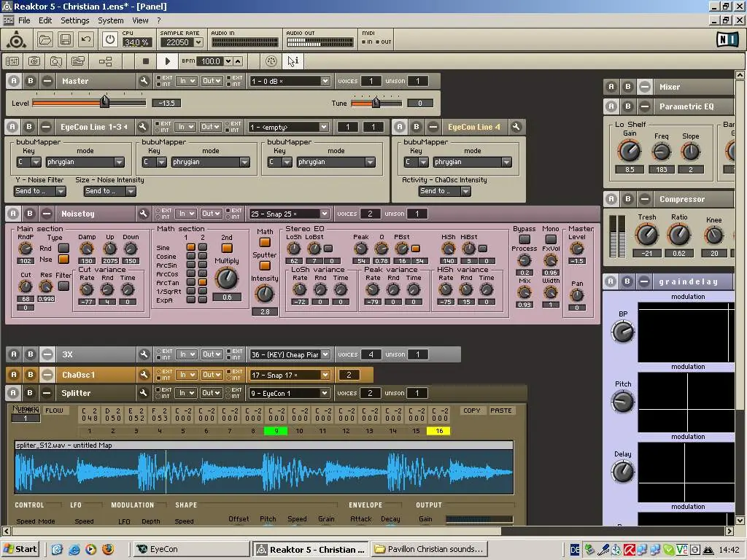The image size is (747, 560).
Task: Open the View menu
Action: coord(140,20)
